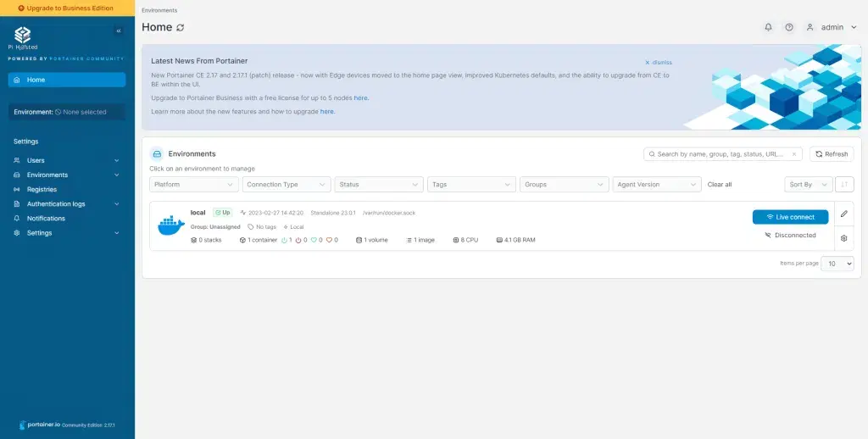This screenshot has width=868, height=439.
Task: Open the Agent Version filter dropdown
Action: point(657,185)
